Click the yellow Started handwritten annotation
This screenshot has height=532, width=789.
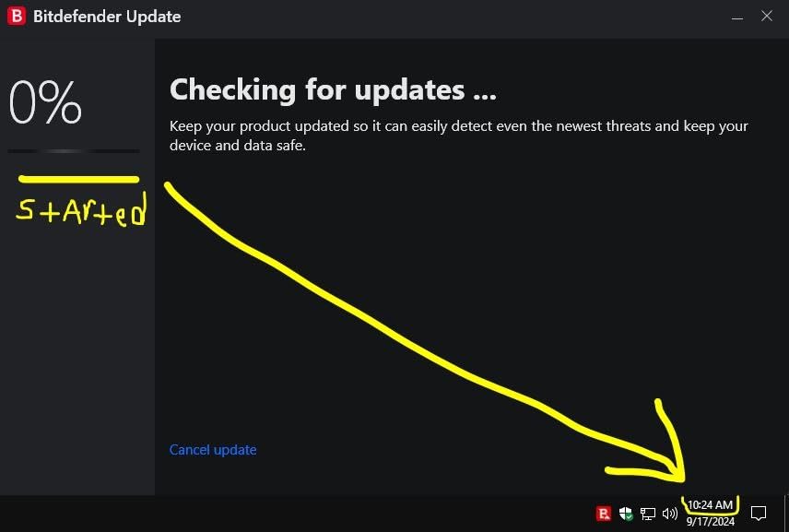[x=81, y=210]
